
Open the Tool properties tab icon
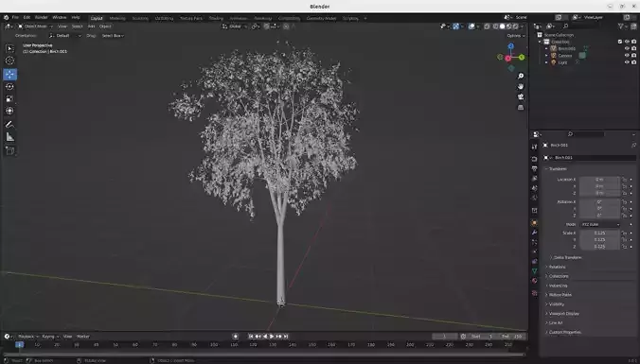[534, 147]
